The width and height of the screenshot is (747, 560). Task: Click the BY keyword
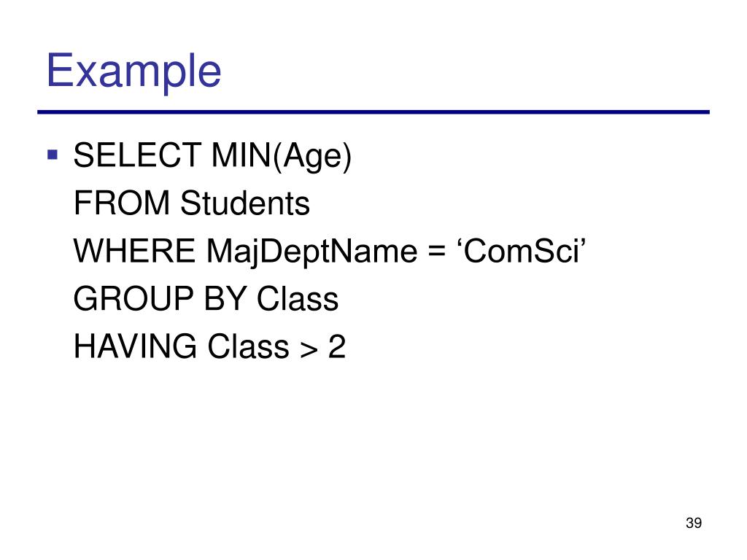click(225, 298)
